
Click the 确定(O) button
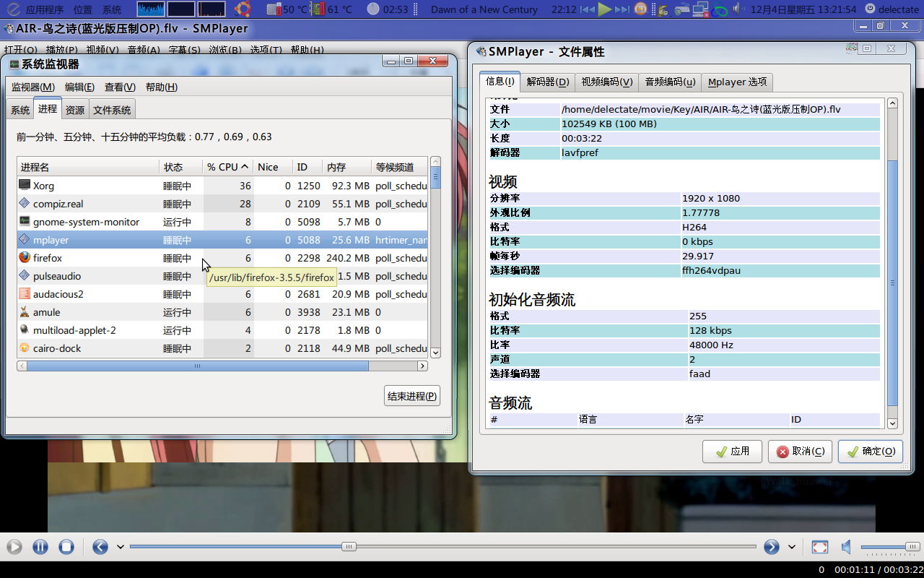(870, 452)
